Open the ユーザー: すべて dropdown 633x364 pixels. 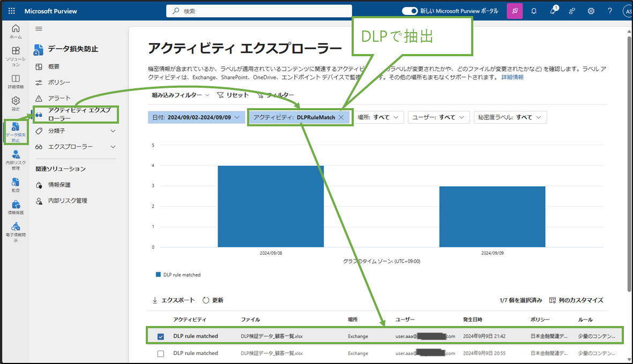tap(439, 117)
